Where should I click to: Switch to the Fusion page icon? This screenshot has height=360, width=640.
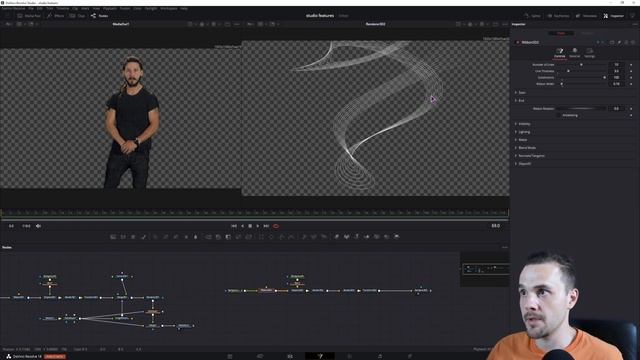320,356
